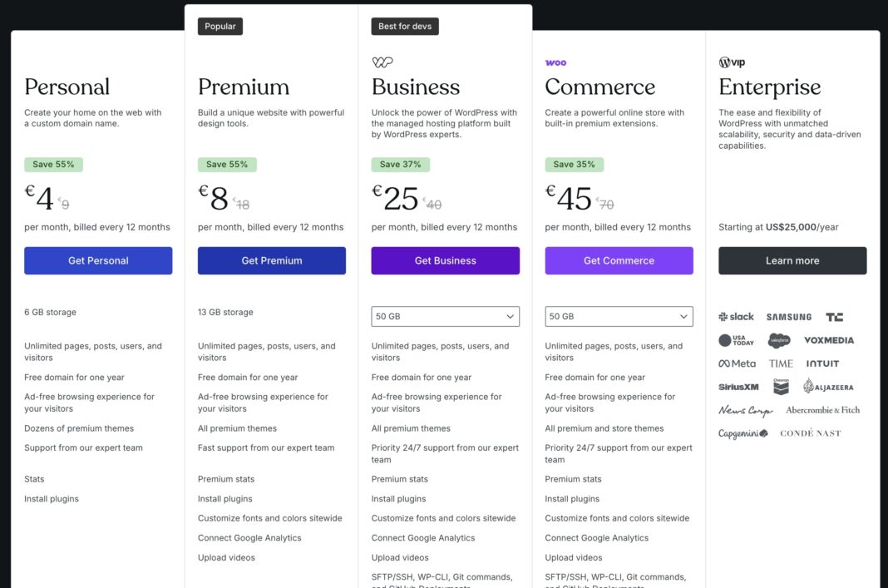Select the TIME logo

tap(780, 363)
